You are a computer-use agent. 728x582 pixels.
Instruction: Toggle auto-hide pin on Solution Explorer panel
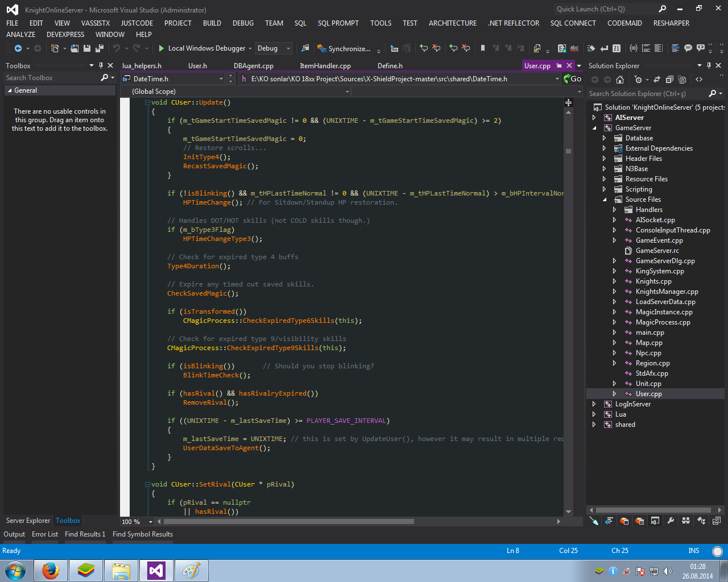(x=709, y=66)
